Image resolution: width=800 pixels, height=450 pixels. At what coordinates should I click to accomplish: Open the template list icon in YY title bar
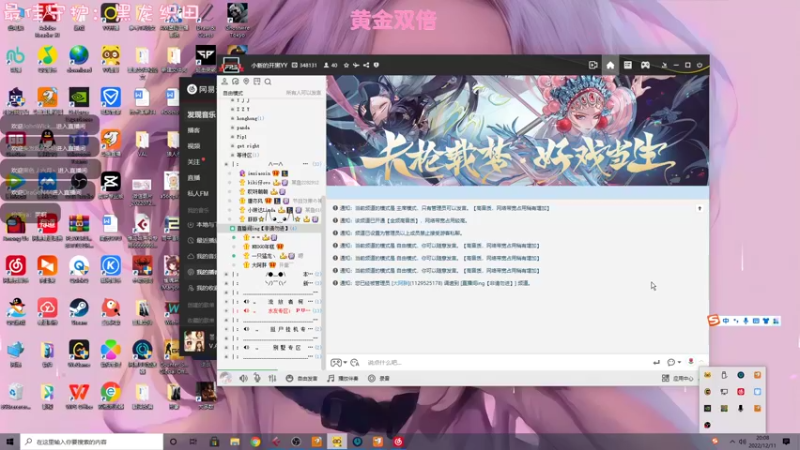click(x=628, y=65)
